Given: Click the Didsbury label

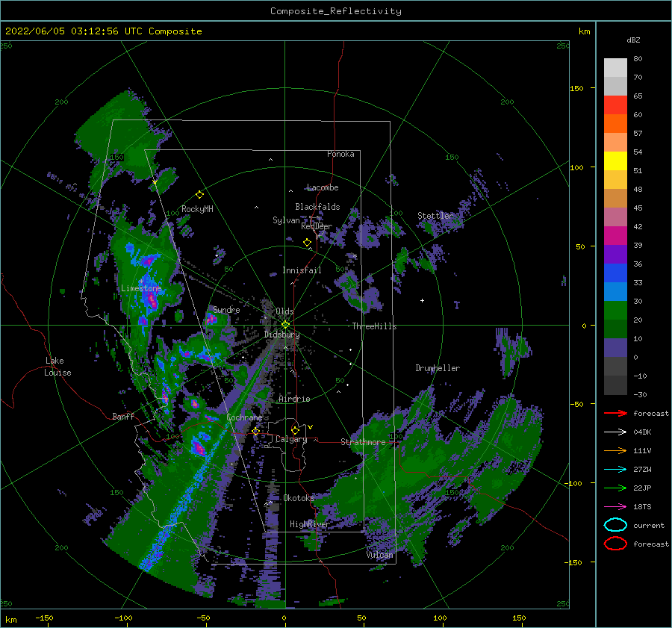Looking at the screenshot, I should 282,335.
